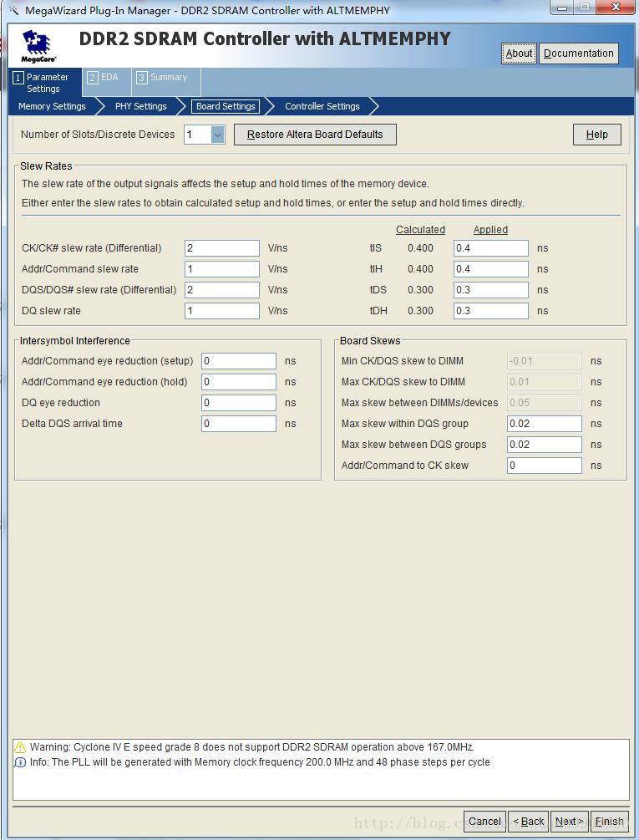Switch to Parameter Settings tab
This screenshot has width=639, height=840.
[45, 83]
